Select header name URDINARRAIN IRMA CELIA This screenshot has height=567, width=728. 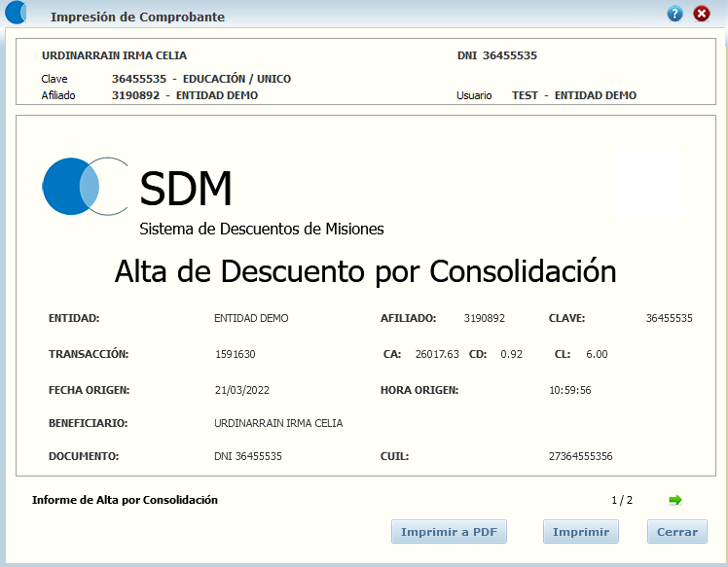(x=114, y=55)
